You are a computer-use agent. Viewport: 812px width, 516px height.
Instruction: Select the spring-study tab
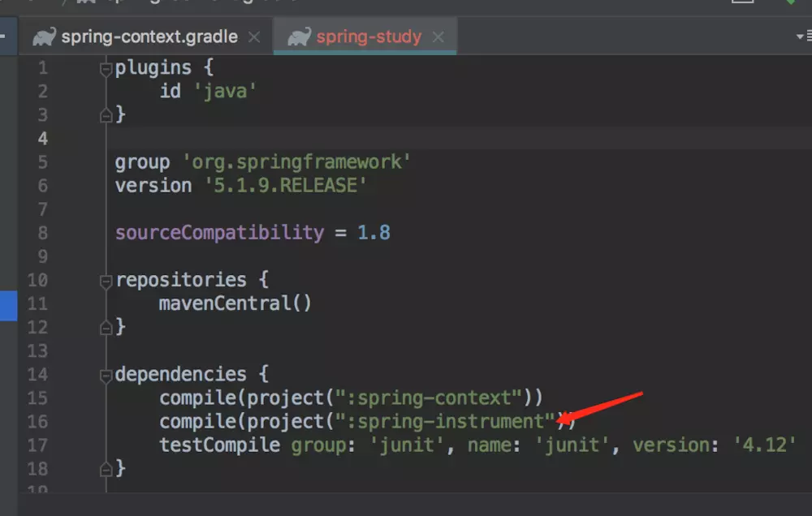[365, 37]
